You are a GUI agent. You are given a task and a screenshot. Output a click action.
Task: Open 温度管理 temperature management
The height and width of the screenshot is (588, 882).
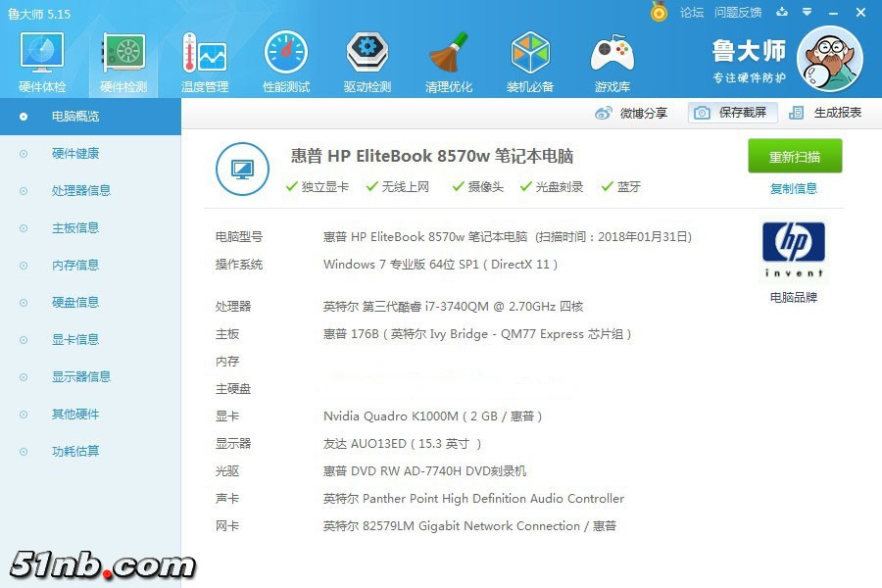(x=205, y=62)
